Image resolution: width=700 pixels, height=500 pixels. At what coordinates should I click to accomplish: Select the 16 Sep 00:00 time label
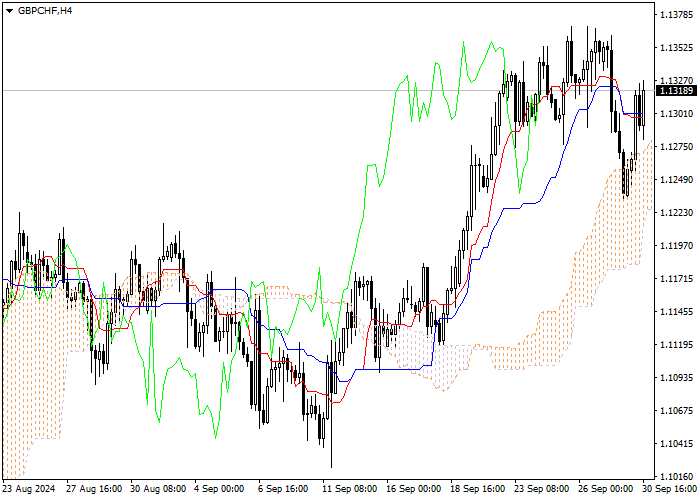click(415, 489)
